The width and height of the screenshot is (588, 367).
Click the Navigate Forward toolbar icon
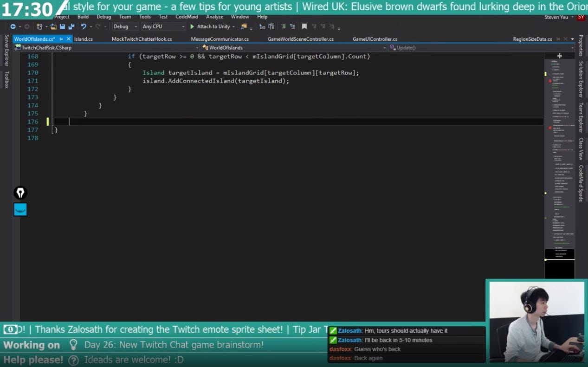(27, 26)
